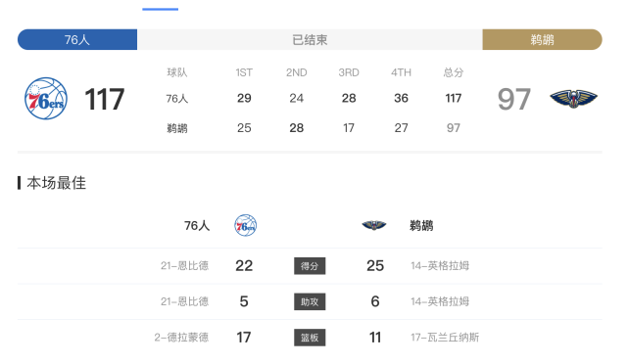Click the 得分 points label
Screen dimensions: 628x364
point(310,266)
